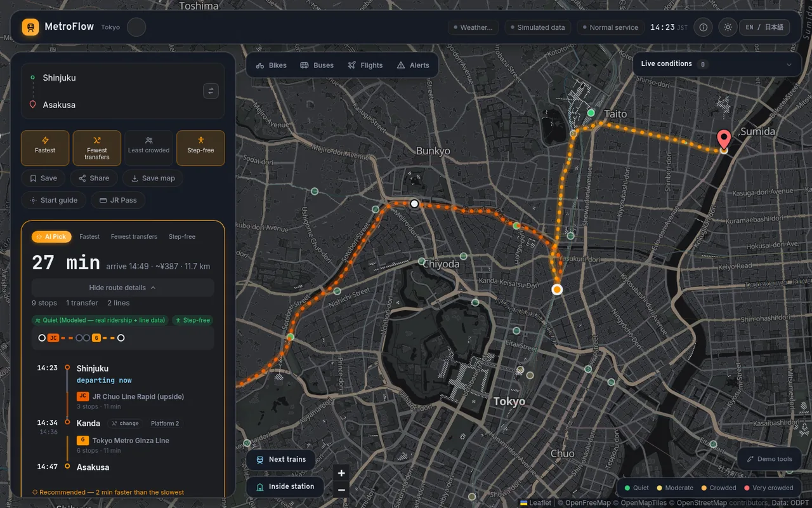Swap origin and destination stations
The image size is (812, 508).
[x=211, y=91]
